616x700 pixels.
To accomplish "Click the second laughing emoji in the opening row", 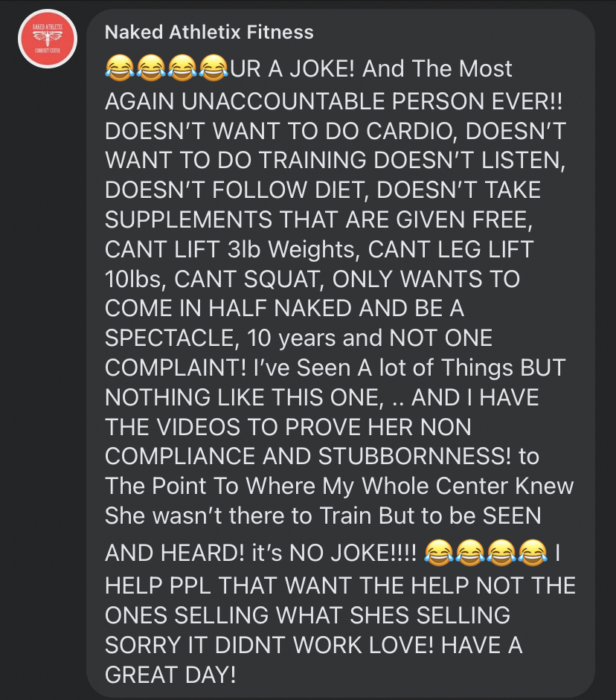I will click(151, 68).
